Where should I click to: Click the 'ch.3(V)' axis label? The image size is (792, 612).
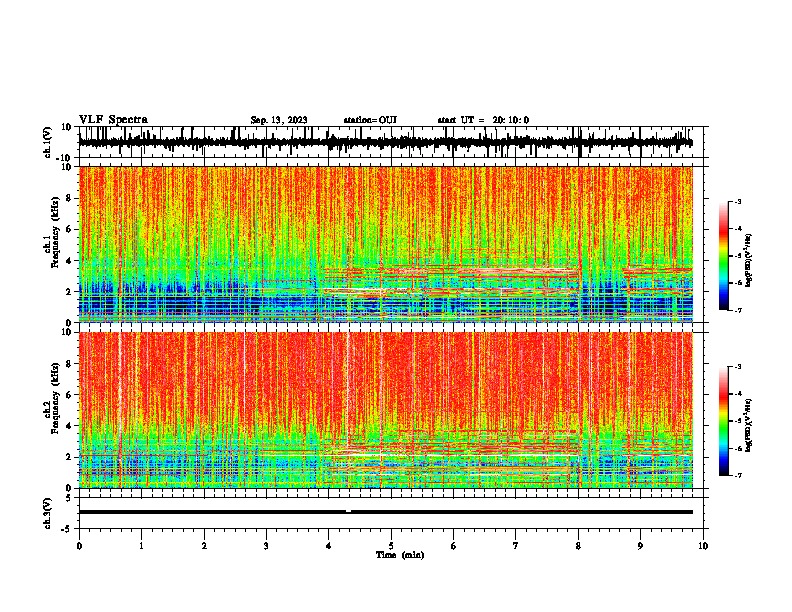click(x=48, y=514)
